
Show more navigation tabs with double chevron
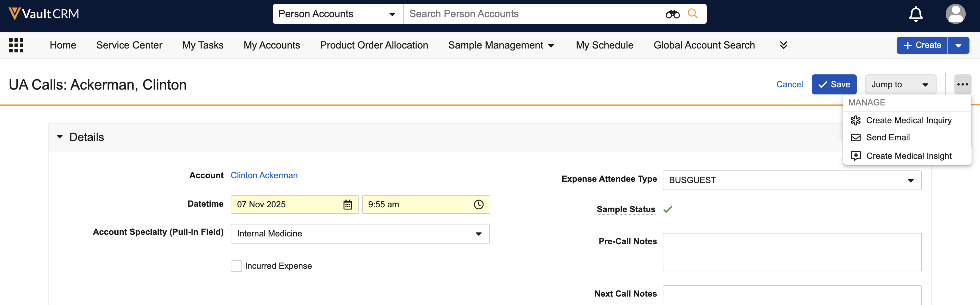pyautogui.click(x=783, y=45)
